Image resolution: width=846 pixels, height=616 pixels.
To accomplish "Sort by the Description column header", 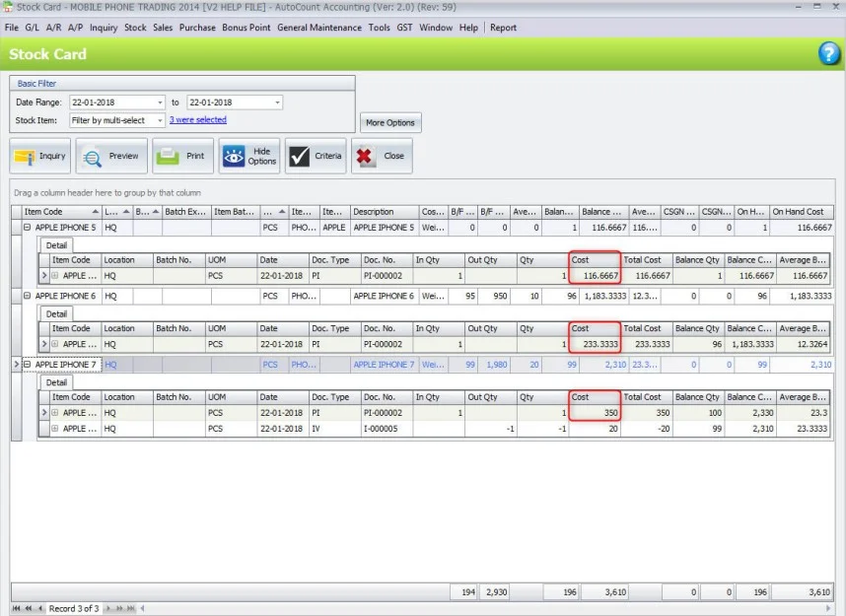I will coord(383,212).
